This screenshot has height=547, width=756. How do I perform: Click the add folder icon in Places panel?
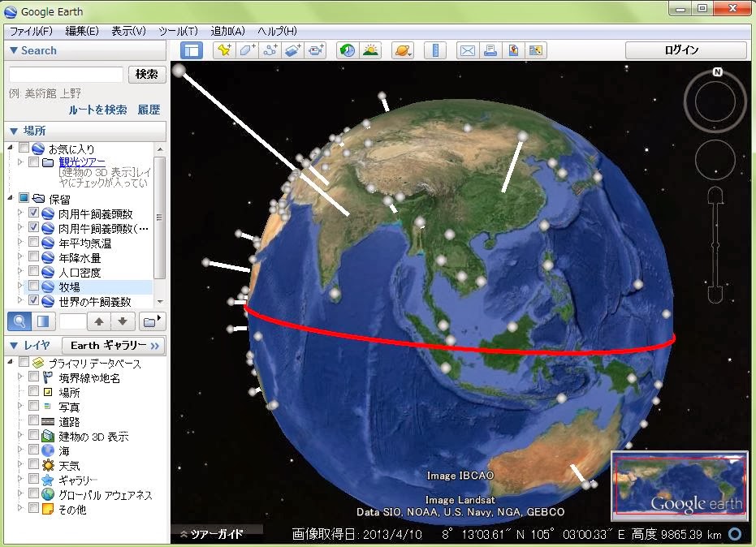pyautogui.click(x=153, y=321)
